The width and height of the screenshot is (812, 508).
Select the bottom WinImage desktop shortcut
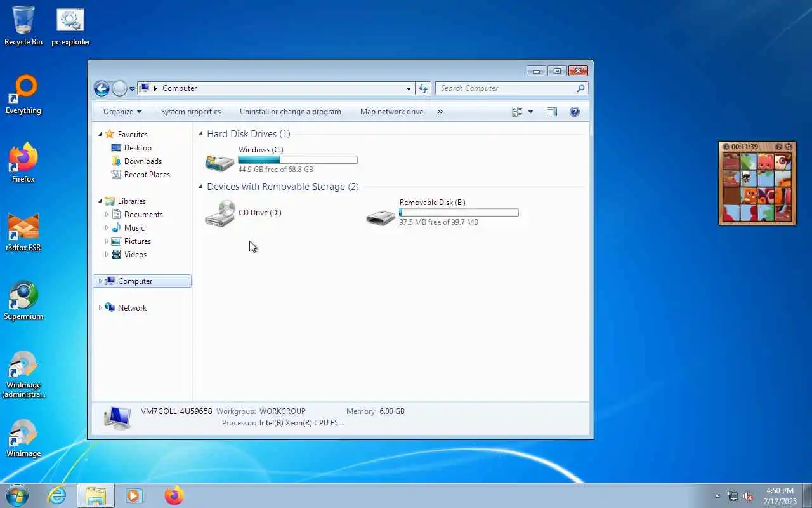23,438
